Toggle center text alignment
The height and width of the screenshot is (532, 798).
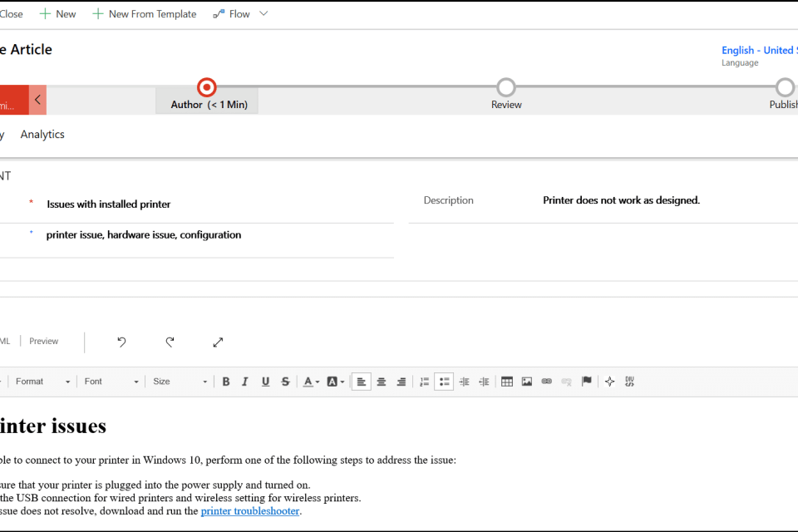coord(381,381)
